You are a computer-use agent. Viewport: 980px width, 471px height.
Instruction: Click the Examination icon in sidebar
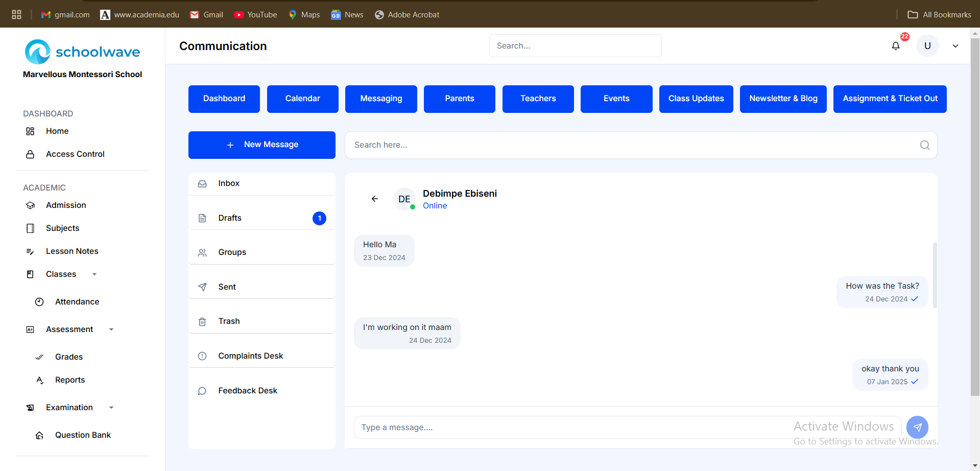click(30, 408)
